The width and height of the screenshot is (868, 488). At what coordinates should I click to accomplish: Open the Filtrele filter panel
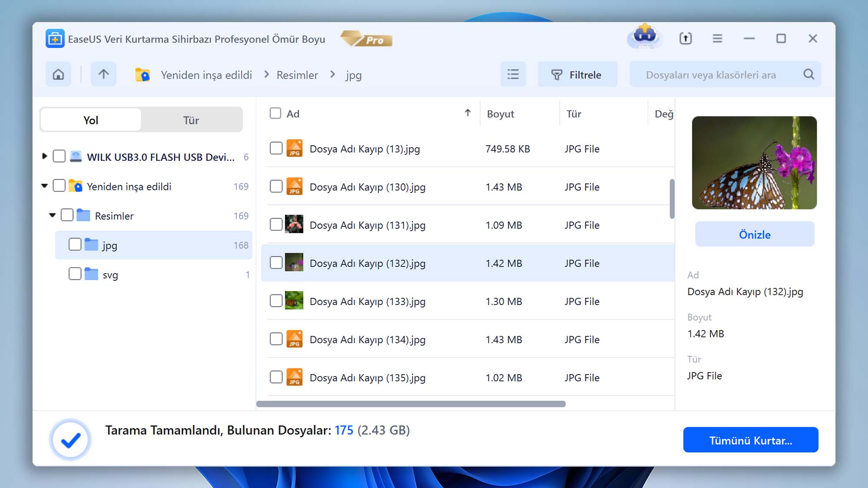577,74
